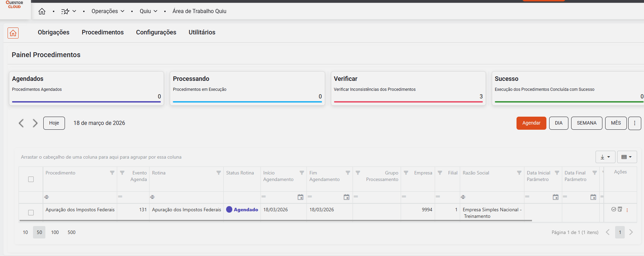Click the filter icon on Procedimento column
Image resolution: width=644 pixels, height=256 pixels.
coord(112,173)
